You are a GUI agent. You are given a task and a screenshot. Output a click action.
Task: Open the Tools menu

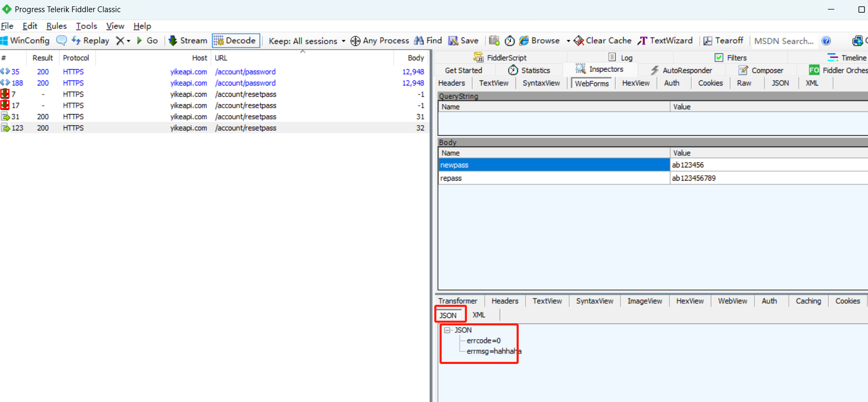87,26
